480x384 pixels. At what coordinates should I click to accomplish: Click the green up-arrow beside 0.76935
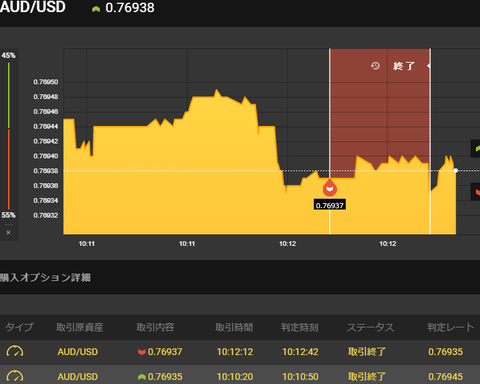(142, 377)
